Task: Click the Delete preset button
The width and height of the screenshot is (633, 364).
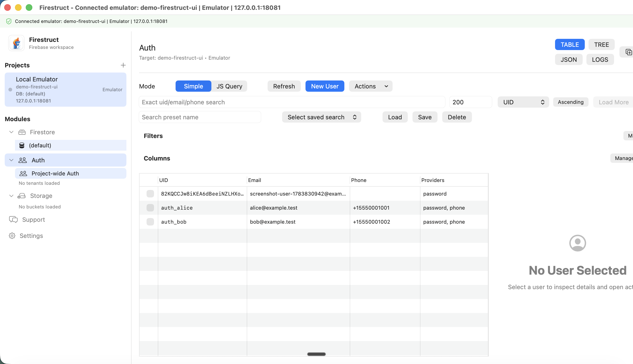Action: tap(457, 117)
